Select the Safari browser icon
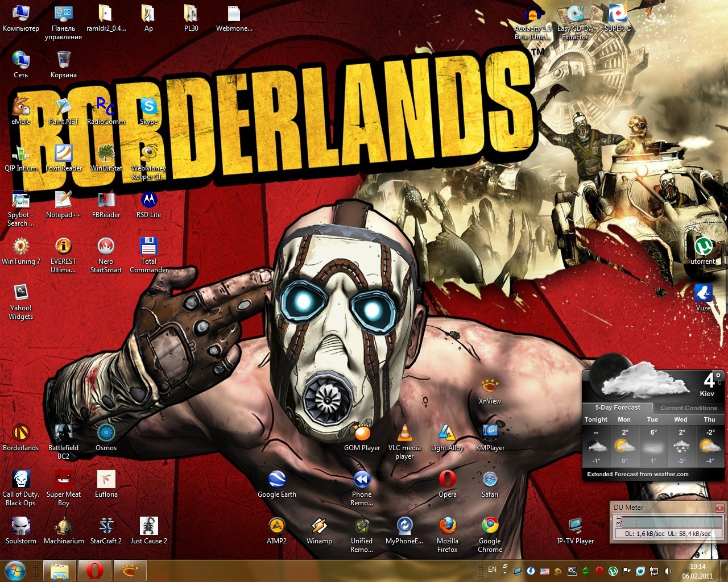The height and width of the screenshot is (582, 728). [x=490, y=484]
